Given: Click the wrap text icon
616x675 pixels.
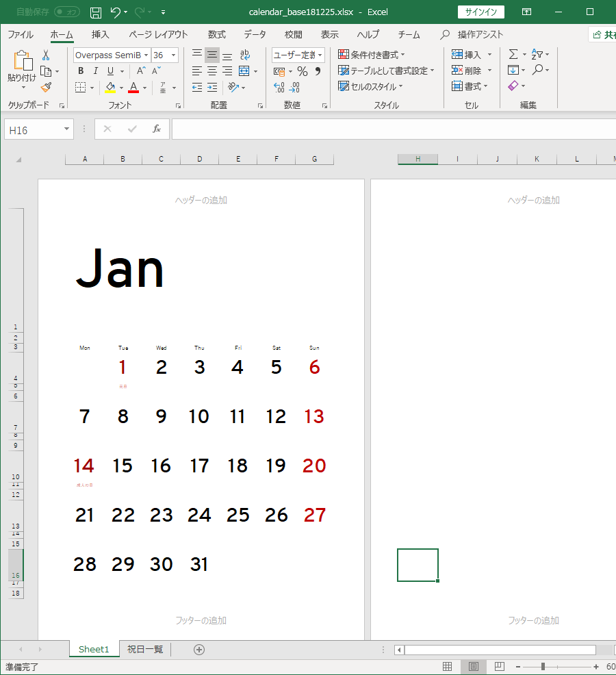Looking at the screenshot, I should (x=245, y=56).
